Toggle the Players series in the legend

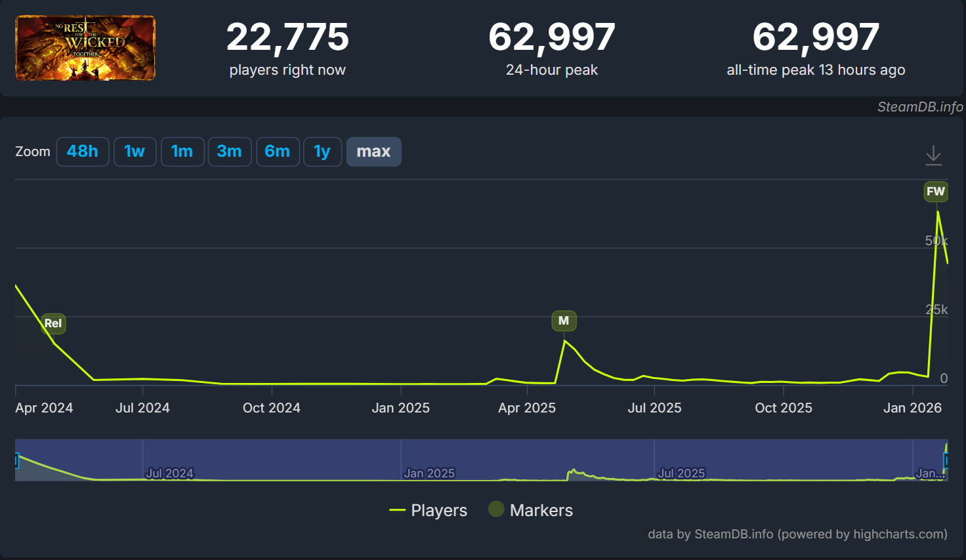pos(429,510)
